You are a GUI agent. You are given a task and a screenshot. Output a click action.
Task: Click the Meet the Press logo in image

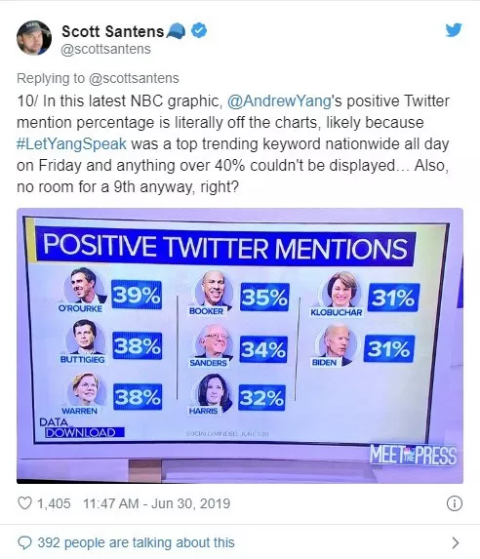[x=413, y=455]
